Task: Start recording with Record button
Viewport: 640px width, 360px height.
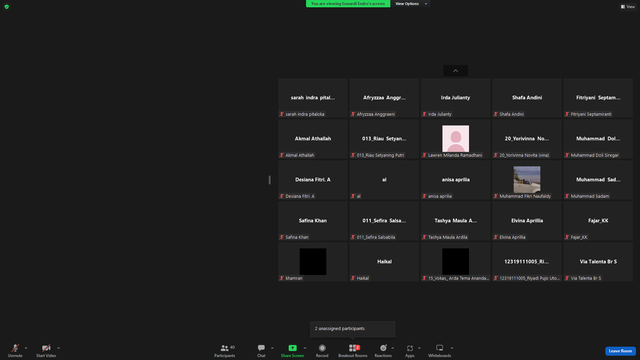Action: [x=322, y=350]
